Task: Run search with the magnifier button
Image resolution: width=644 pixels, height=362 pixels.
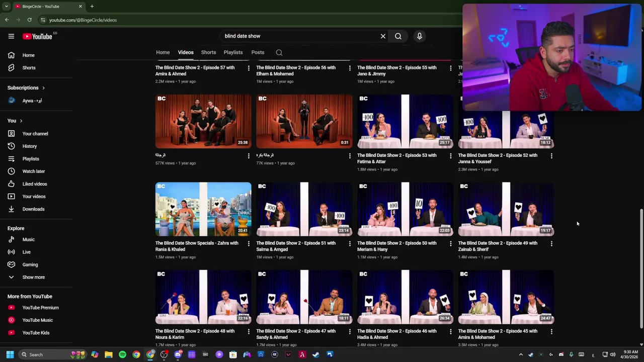Action: tap(398, 36)
